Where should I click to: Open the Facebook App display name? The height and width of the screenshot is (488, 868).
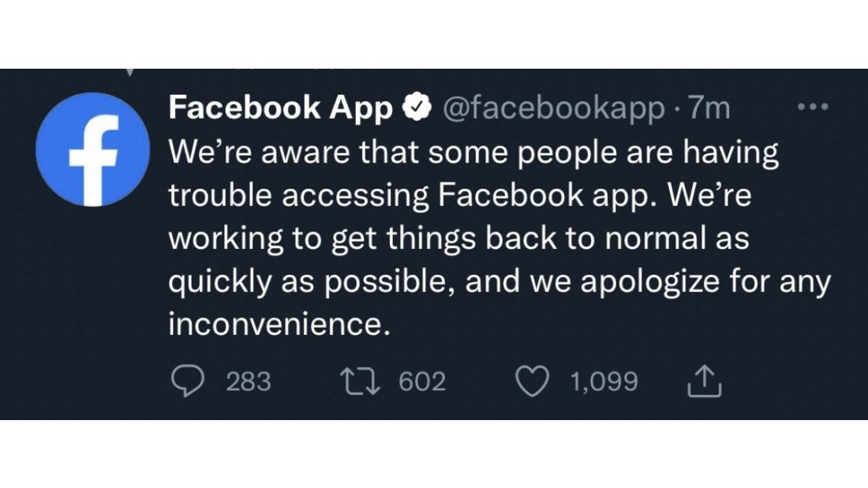point(280,110)
